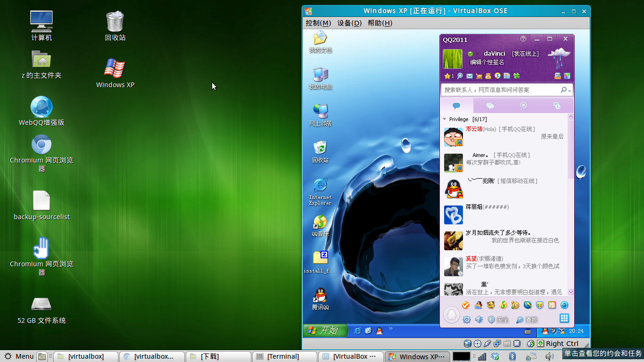Click the SOSO 'S' circle icon
Image resolution: width=644 pixels, height=362 pixels.
pos(497,76)
